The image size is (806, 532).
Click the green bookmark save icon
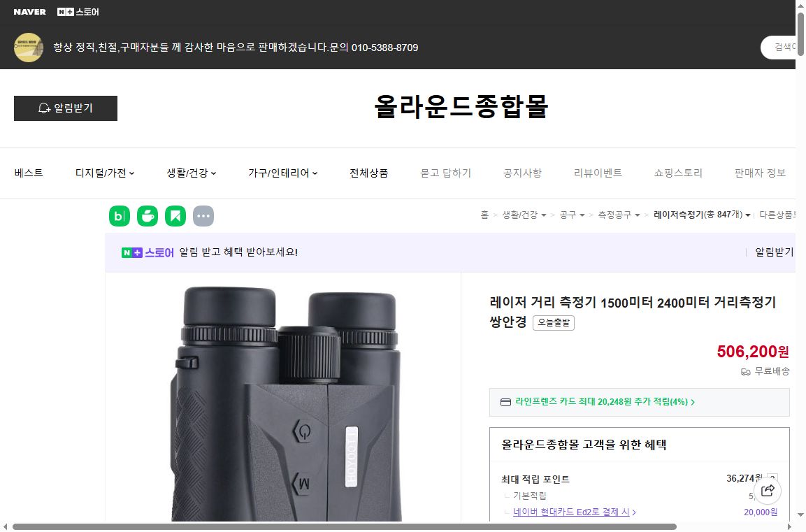tap(175, 216)
